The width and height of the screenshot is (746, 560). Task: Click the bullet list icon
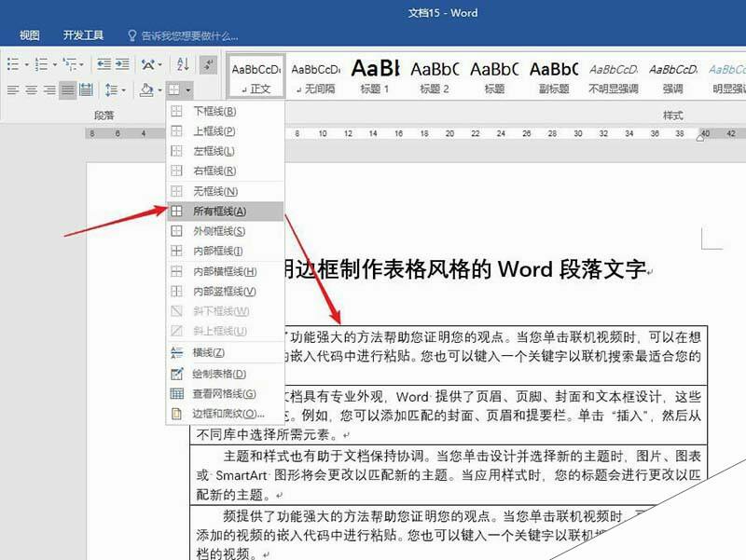(x=13, y=64)
